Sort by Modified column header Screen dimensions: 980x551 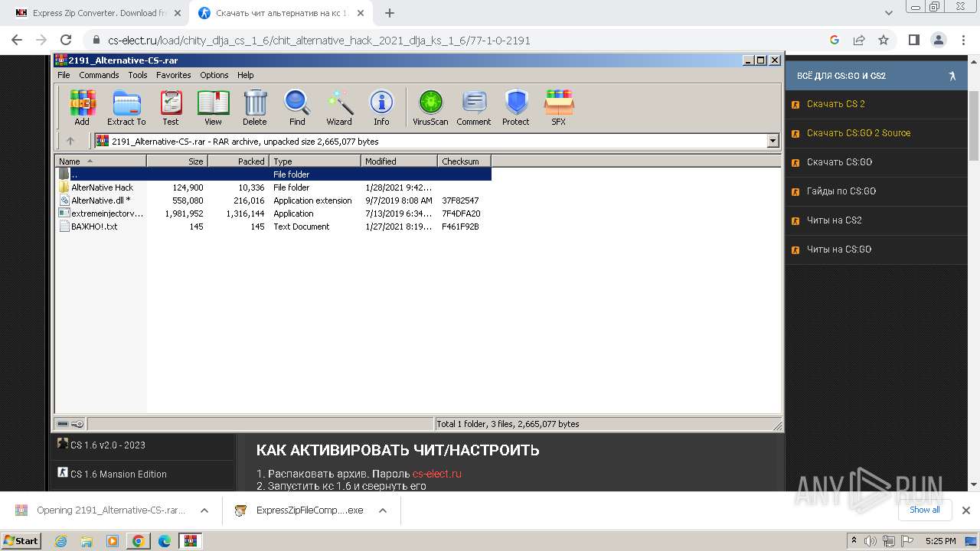[399, 161]
